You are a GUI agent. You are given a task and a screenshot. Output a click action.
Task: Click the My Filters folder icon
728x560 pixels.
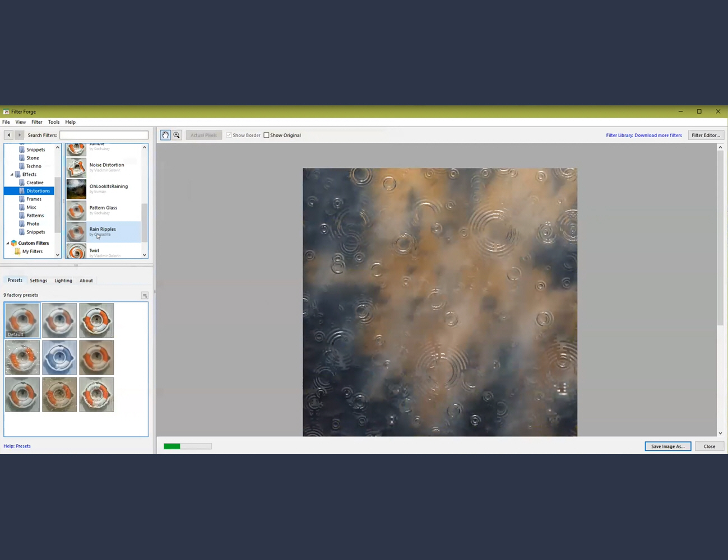tap(17, 251)
